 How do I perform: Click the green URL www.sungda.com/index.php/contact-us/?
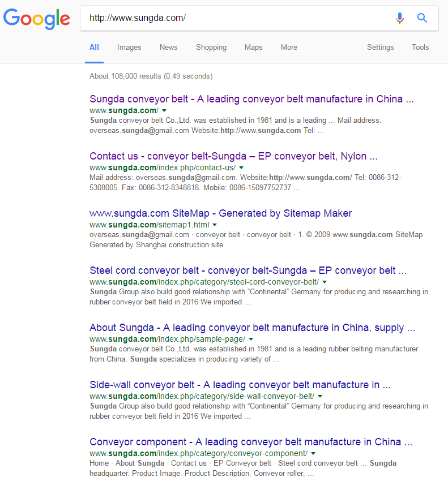(163, 167)
